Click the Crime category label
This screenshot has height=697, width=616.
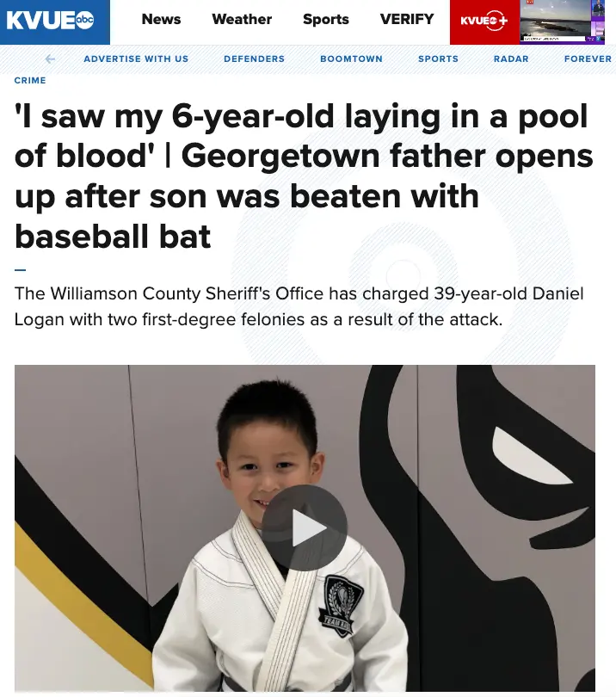30,81
